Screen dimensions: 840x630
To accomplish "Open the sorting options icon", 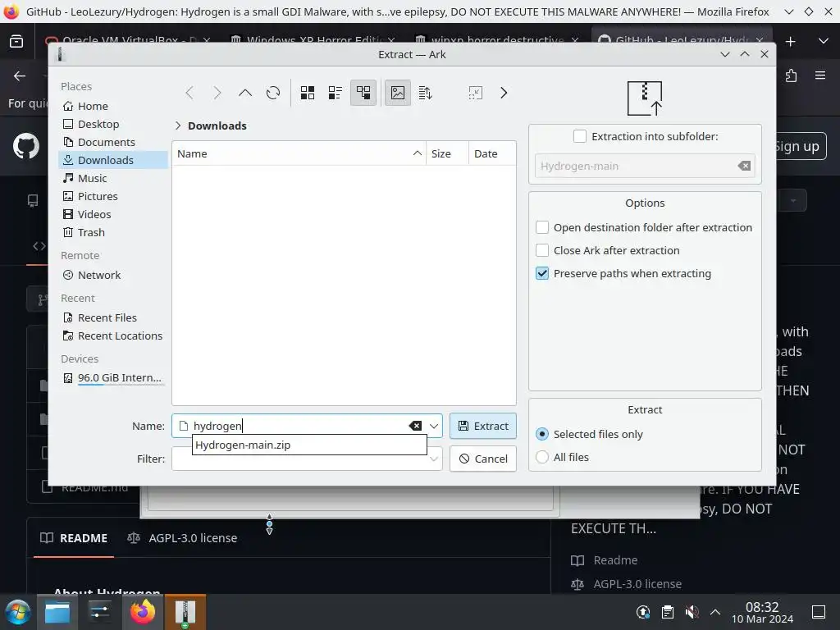I will (x=426, y=93).
